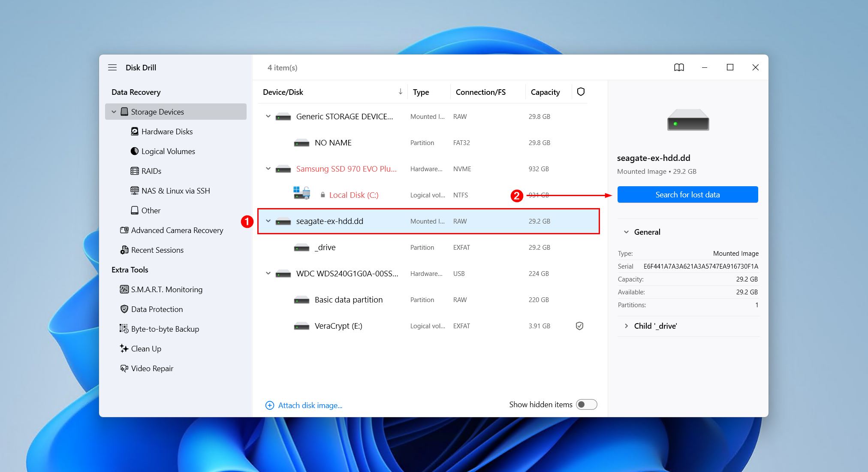Click the Extra Tools section heading
Viewport: 868px width, 472px height.
130,269
